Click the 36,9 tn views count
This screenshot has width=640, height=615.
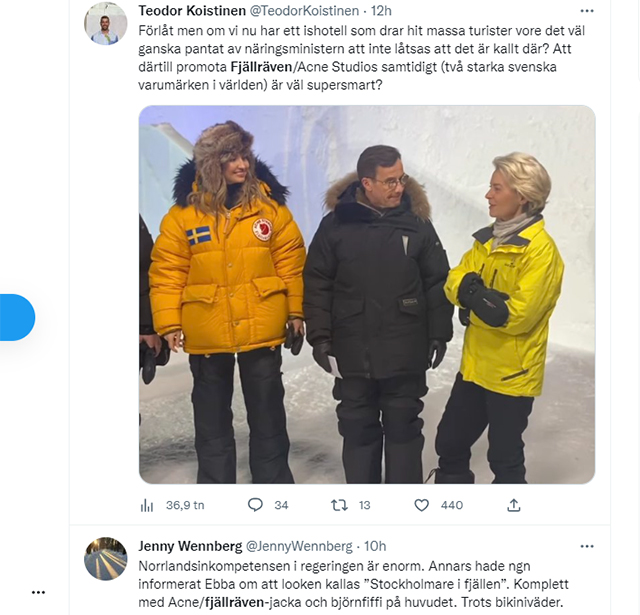click(185, 505)
